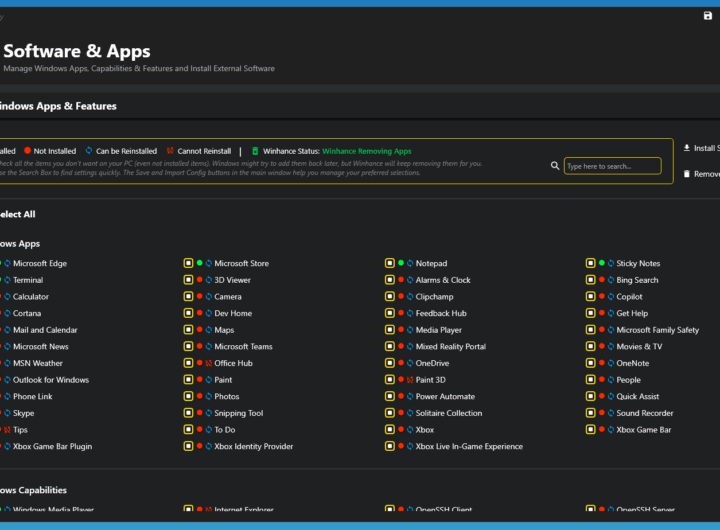Click the Remove trash can icon
Screen dimensions: 720x530
pos(686,174)
